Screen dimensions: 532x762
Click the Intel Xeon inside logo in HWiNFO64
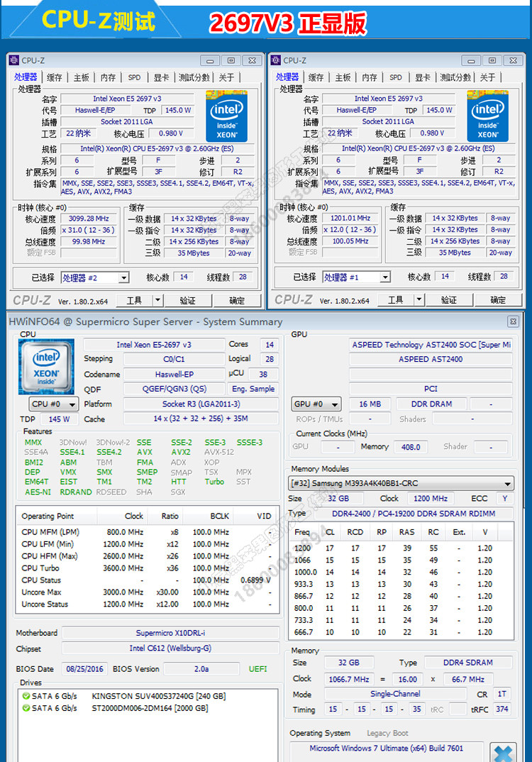click(46, 366)
